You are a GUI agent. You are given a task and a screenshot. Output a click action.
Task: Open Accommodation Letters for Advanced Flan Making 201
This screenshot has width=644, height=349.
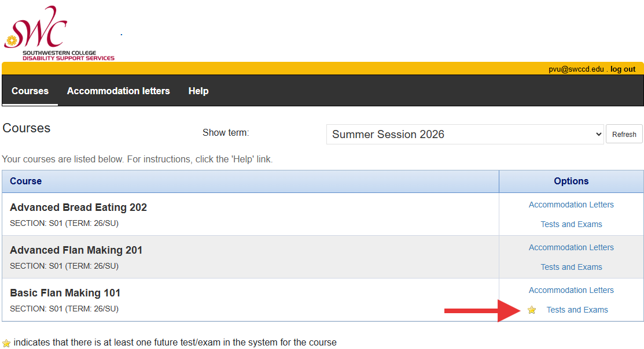571,247
